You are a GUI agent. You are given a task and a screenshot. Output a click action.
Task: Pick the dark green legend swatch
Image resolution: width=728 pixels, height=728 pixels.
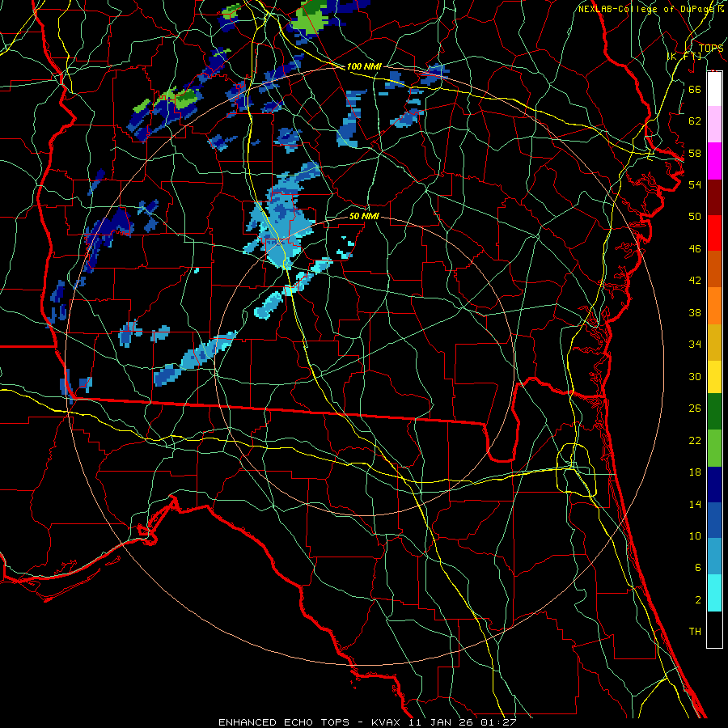point(714,412)
